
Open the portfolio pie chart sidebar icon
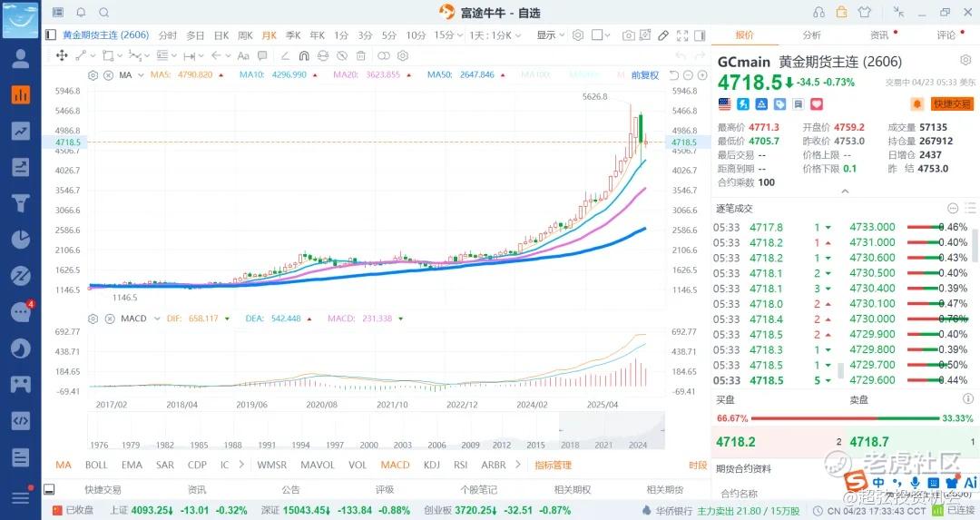(x=20, y=240)
